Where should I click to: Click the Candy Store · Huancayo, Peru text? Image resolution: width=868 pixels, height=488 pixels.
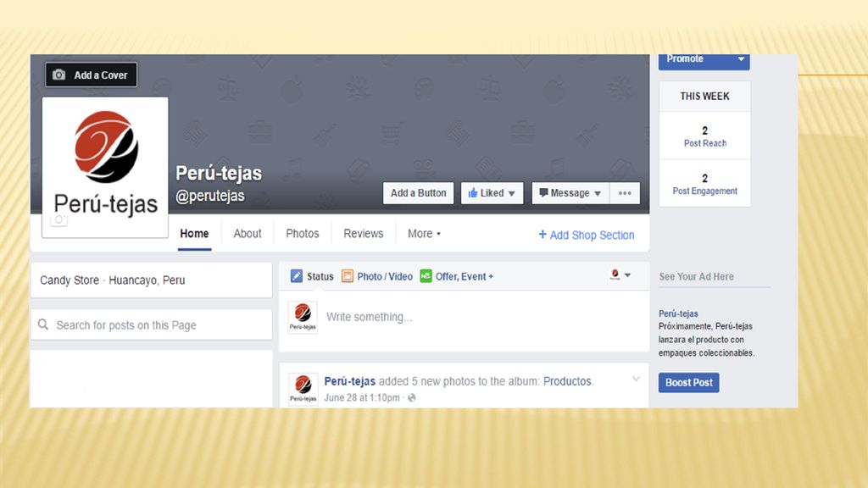coord(113,280)
